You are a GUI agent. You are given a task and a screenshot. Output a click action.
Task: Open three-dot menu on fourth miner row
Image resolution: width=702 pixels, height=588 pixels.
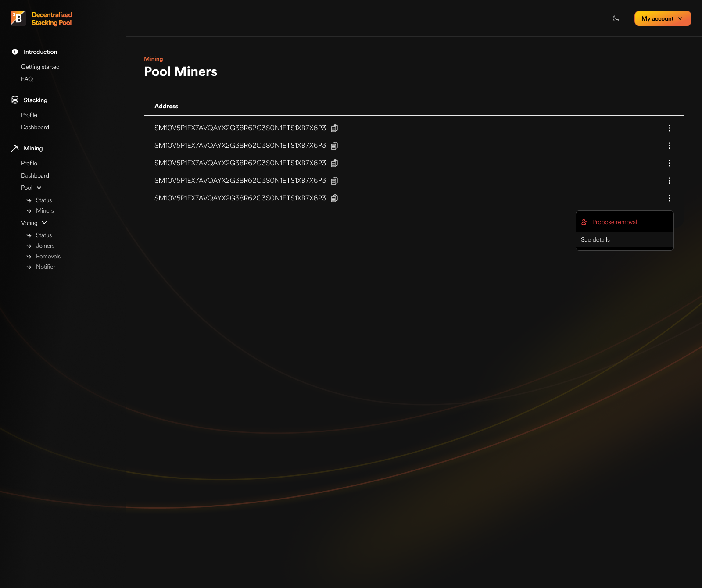669,181
